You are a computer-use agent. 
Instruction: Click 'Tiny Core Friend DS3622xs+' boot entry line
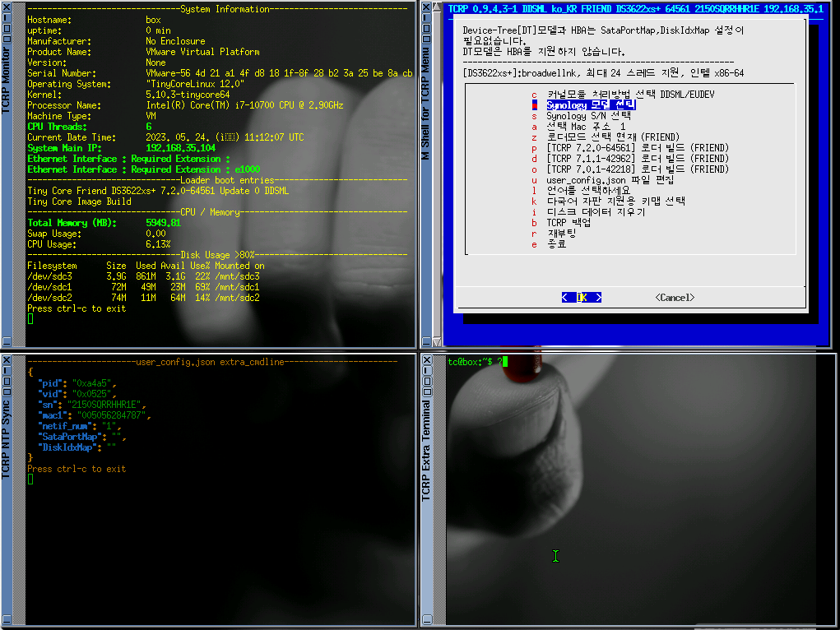pyautogui.click(x=158, y=191)
